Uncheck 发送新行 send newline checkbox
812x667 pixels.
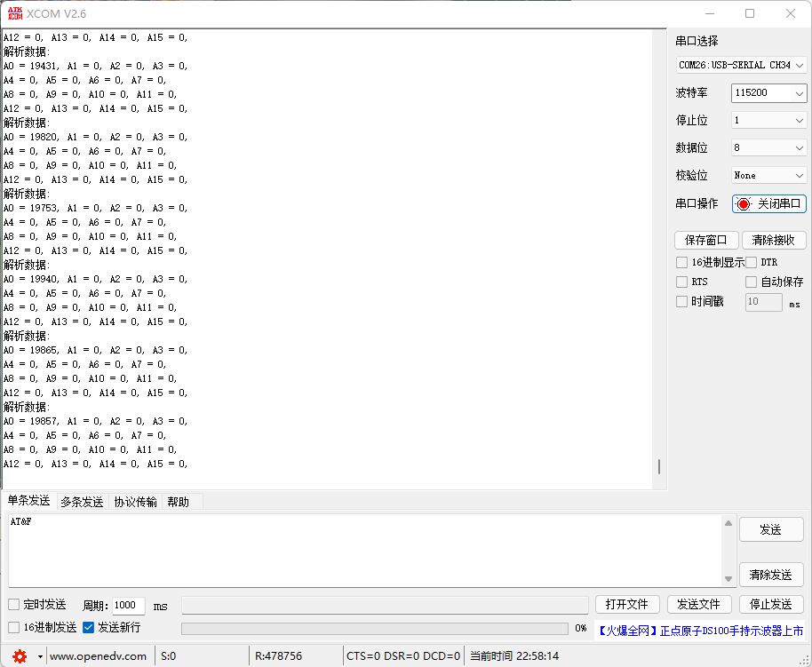(x=89, y=628)
